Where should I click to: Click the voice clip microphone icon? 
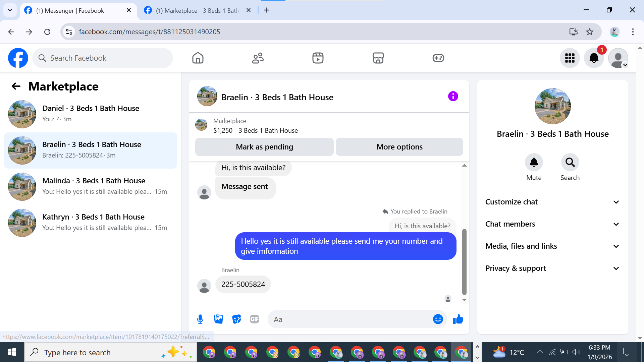200,319
